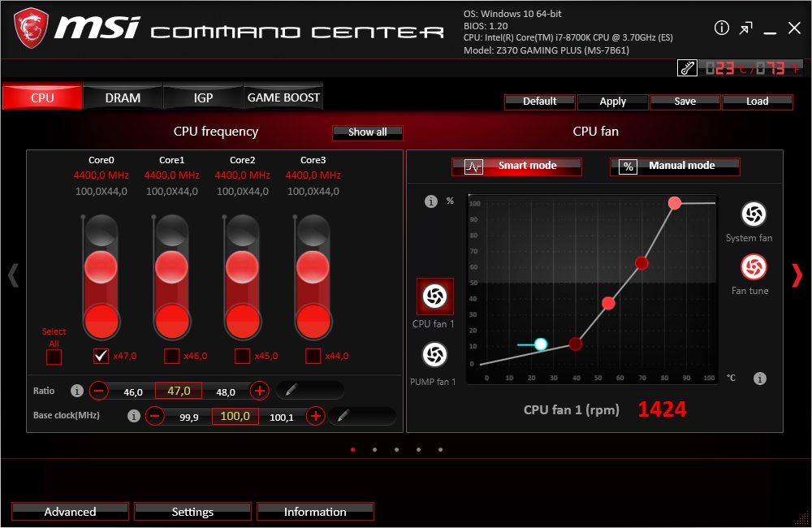
Task: Enable the Core1 x46,0 checkbox
Action: (171, 356)
